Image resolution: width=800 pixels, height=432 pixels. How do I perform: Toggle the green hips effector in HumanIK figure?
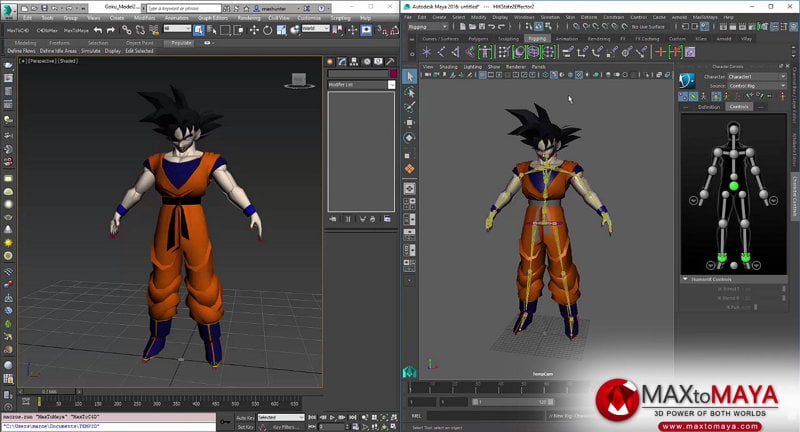(x=734, y=187)
